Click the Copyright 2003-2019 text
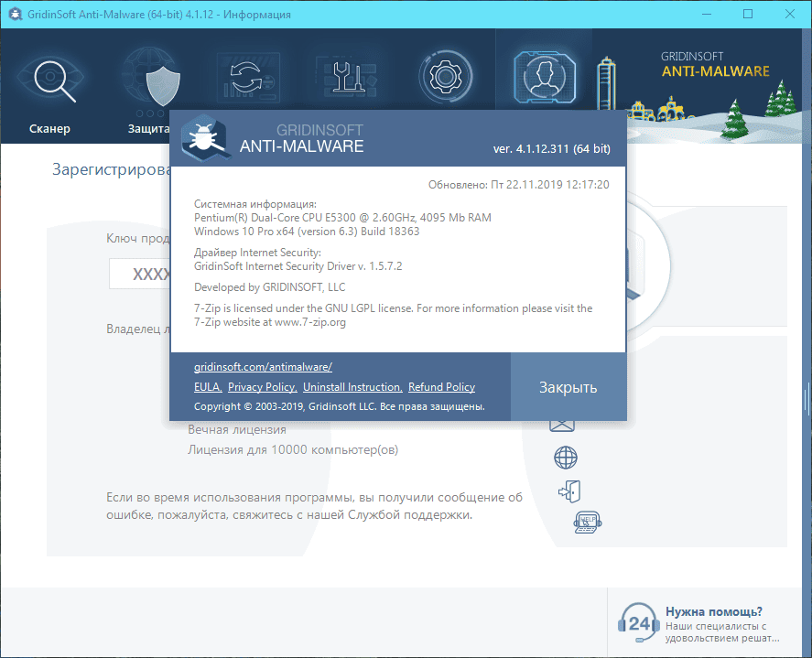The height and width of the screenshot is (658, 812). click(x=340, y=407)
